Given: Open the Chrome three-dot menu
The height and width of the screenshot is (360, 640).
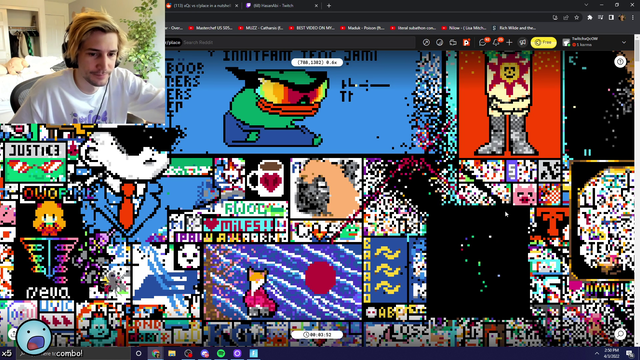Looking at the screenshot, I should [x=633, y=18].
